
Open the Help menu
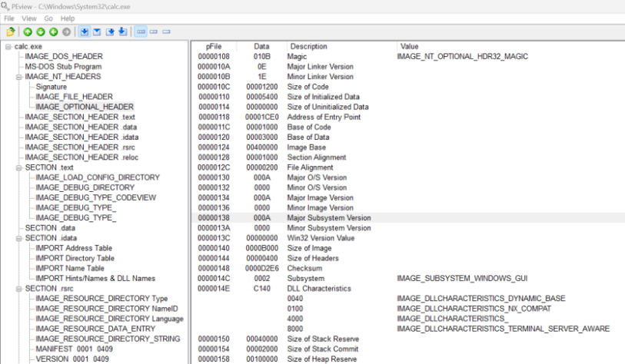[68, 18]
